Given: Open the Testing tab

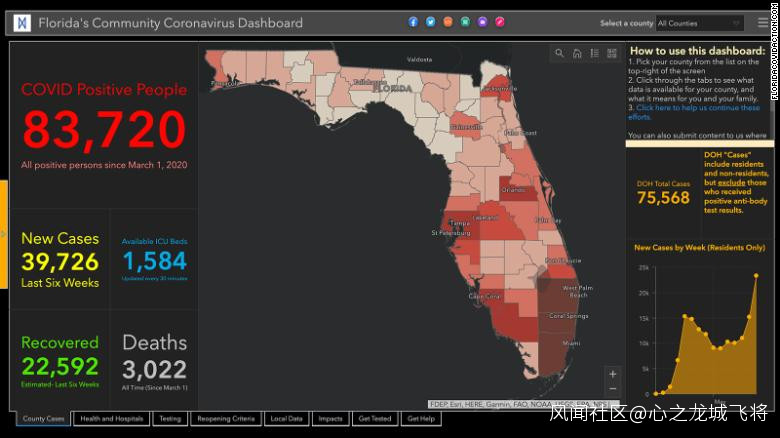Looking at the screenshot, I should 170,419.
